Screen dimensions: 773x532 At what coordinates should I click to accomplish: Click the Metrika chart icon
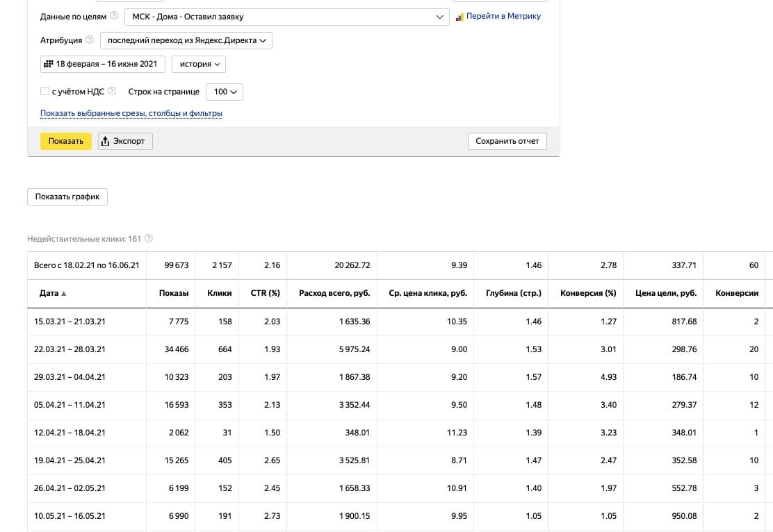[459, 17]
